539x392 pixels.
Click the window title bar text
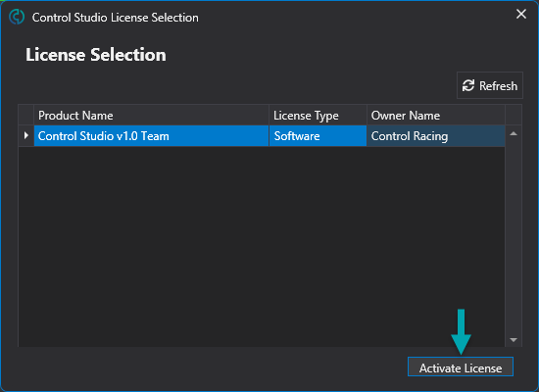116,18
